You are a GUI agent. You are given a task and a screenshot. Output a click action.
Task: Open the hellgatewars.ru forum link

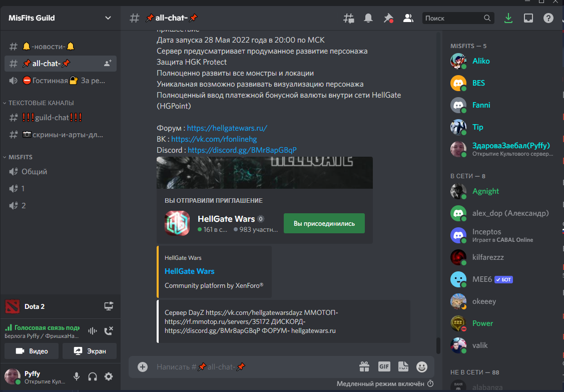[x=227, y=128]
